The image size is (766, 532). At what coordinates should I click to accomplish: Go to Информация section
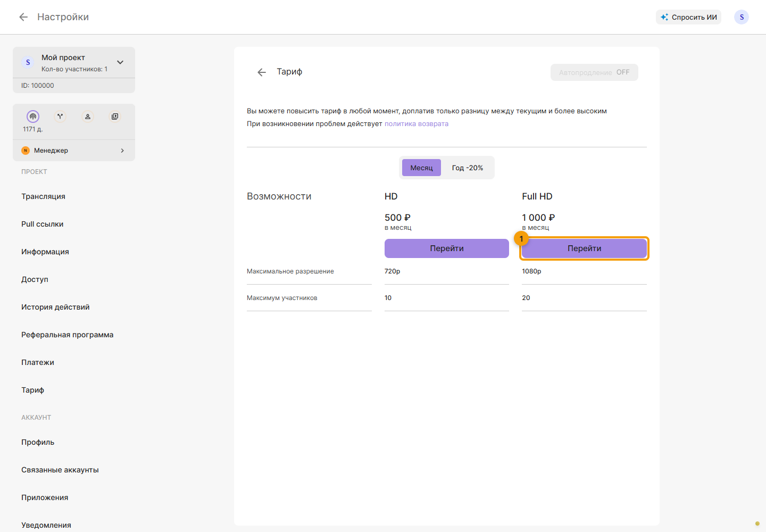coord(45,252)
